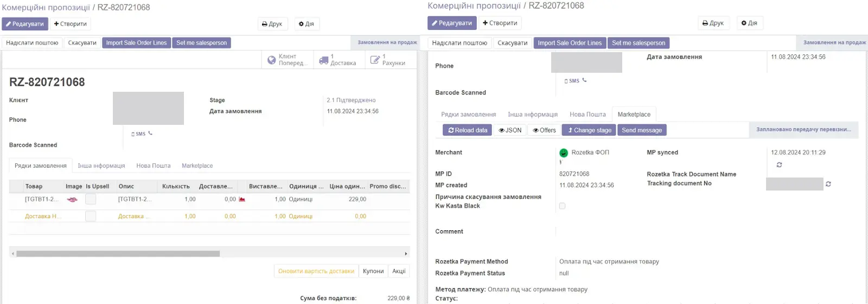The height and width of the screenshot is (304, 868).
Task: Open the Дія dropdown in left window
Action: [307, 24]
